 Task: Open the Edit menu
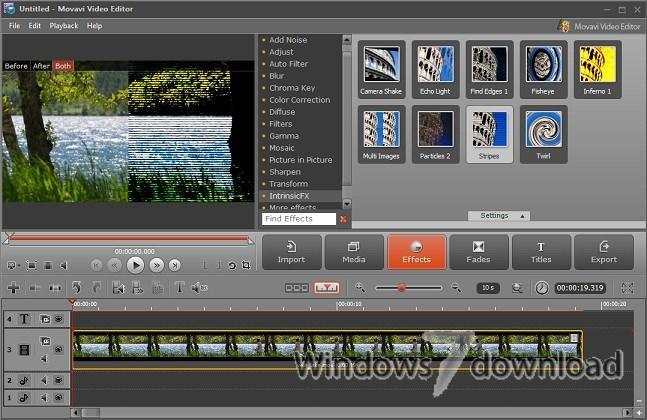[35, 26]
